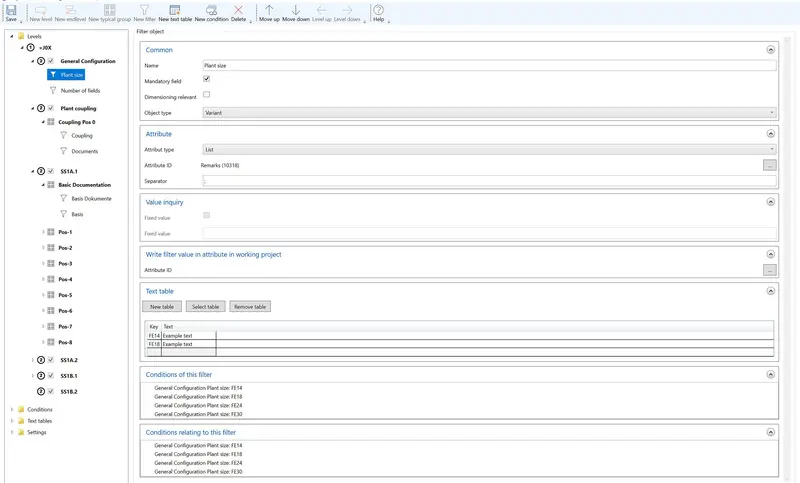Open the Object type dropdown
800x483 pixels.
[x=489, y=113]
